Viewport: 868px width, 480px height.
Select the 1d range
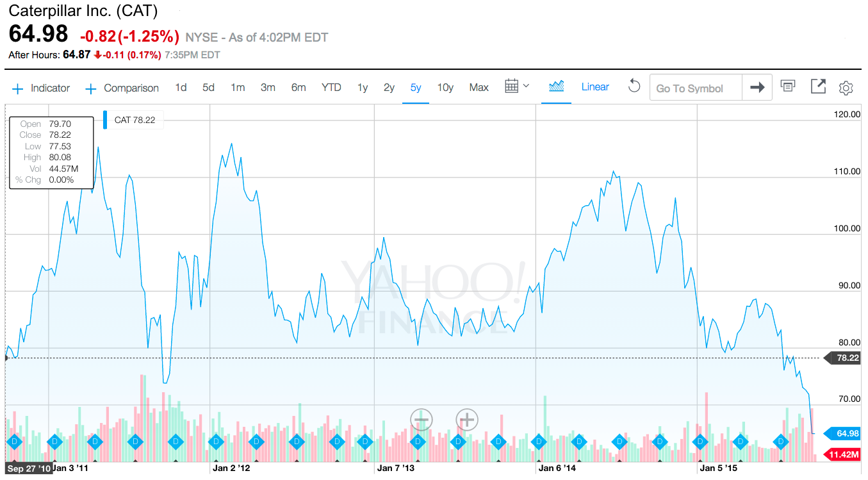tap(181, 87)
